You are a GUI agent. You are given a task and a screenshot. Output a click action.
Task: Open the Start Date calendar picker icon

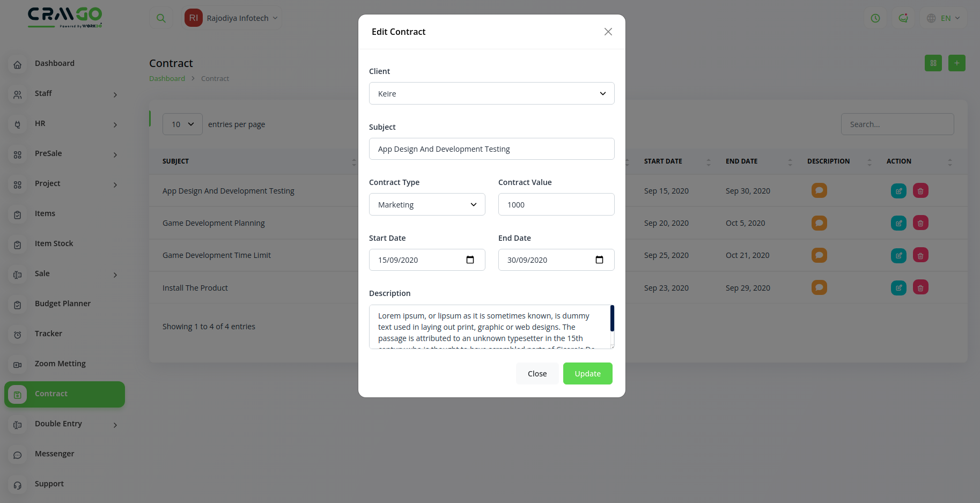pyautogui.click(x=470, y=260)
